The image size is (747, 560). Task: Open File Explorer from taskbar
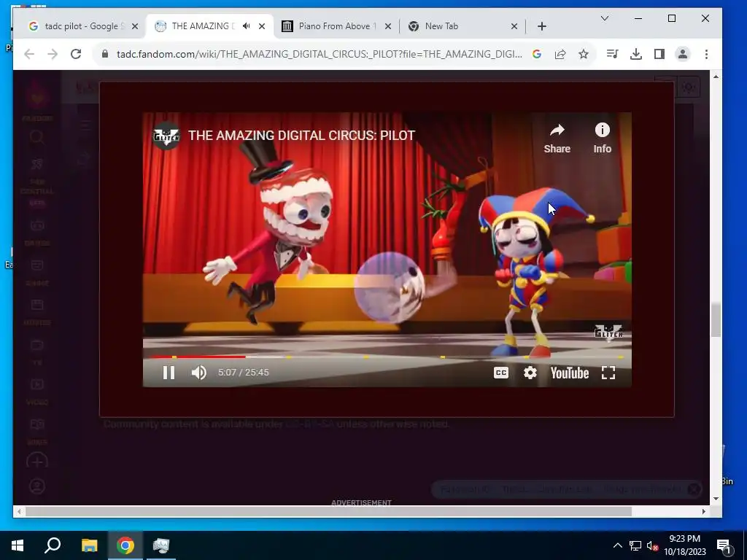coord(89,545)
